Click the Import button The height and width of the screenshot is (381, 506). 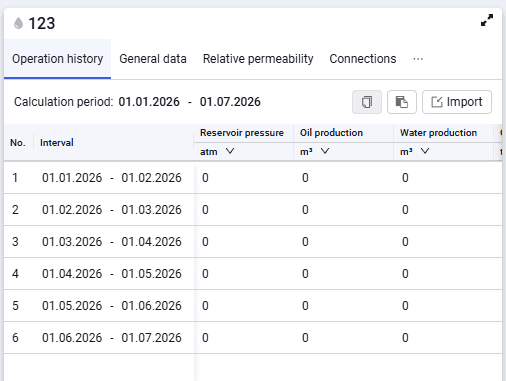point(457,102)
